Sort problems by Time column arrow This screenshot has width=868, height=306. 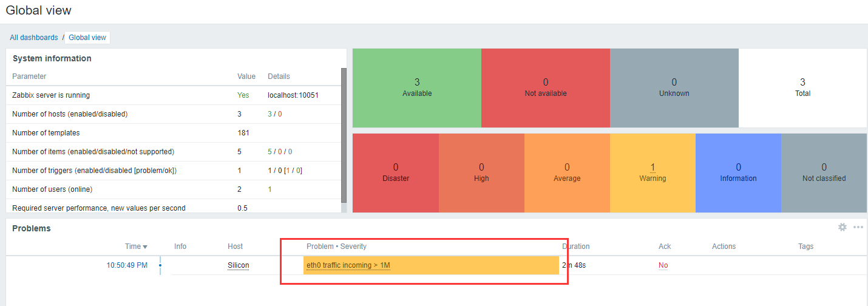point(145,246)
